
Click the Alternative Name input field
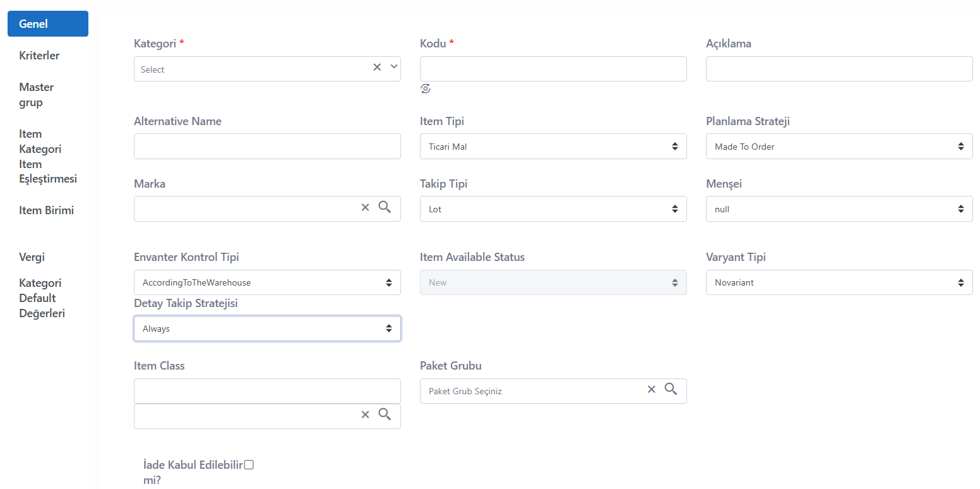click(x=267, y=146)
